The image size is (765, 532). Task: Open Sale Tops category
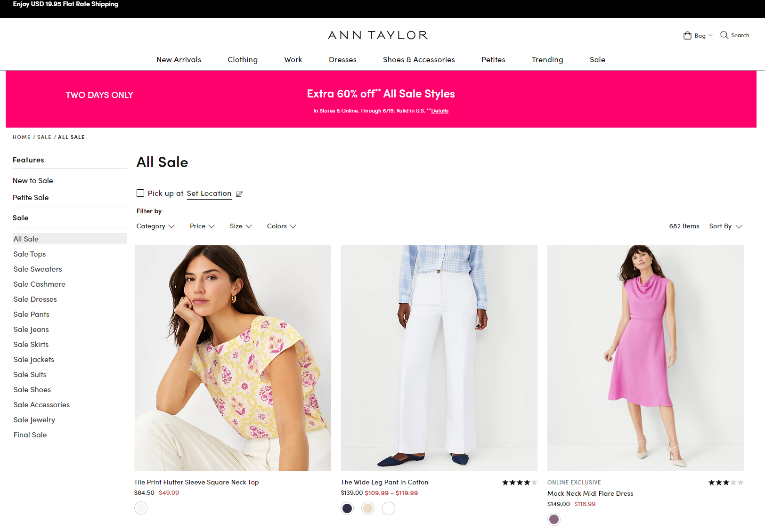point(30,254)
